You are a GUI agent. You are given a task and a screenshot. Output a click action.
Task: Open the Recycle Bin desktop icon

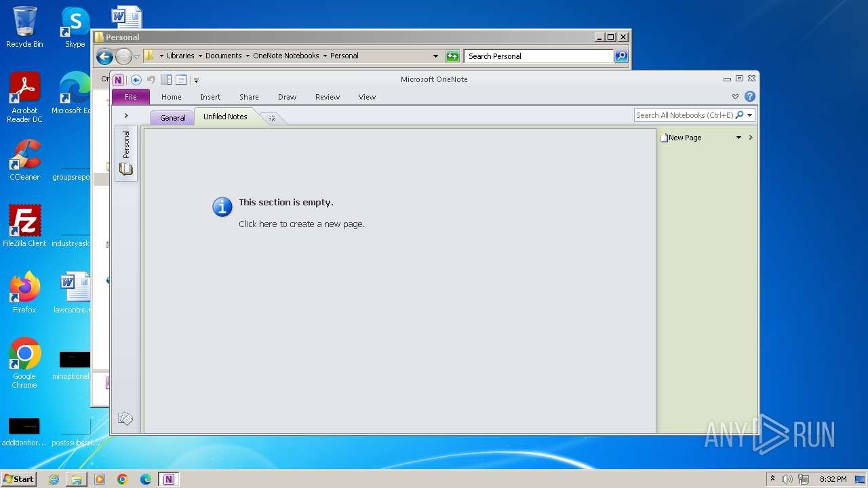[24, 27]
